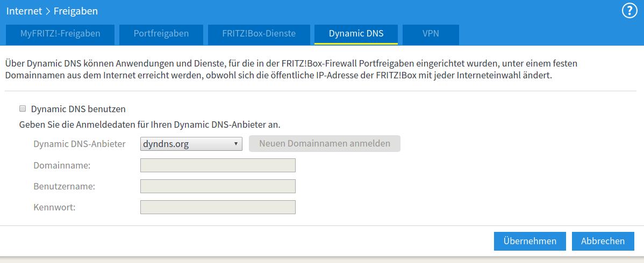Expand the Dynamic DNS-Anbieter dropdown

pos(191,144)
